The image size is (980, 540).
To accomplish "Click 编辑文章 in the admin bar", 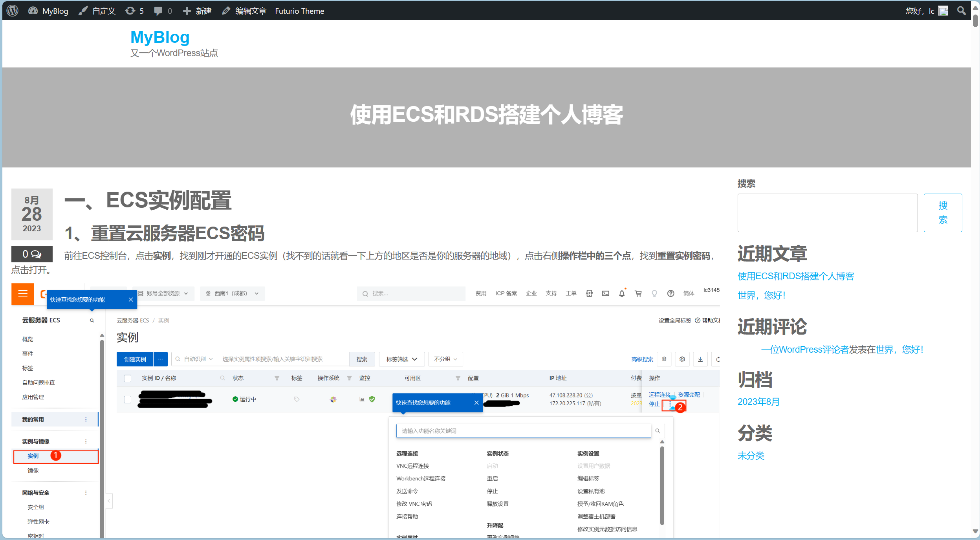I will point(244,11).
